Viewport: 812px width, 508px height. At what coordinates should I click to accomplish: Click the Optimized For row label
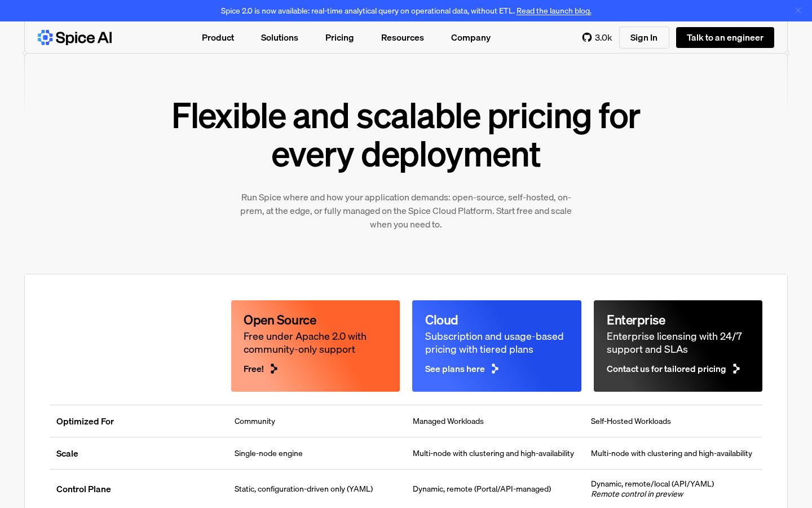85,421
